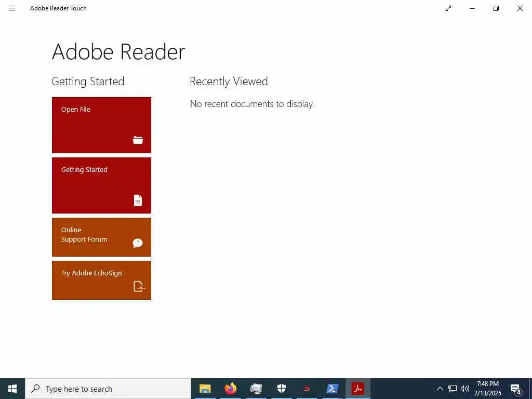
Task: Open the Getting Started document tile
Action: point(101,185)
